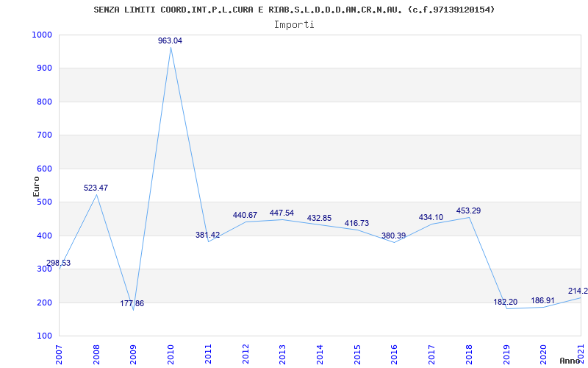Screen dimensions: 588x368
Task: Select the 298.53 data label
Action: [x=59, y=263]
